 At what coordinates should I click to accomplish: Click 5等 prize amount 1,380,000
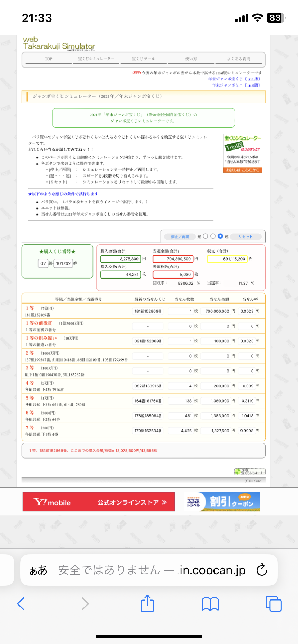coord(216,401)
